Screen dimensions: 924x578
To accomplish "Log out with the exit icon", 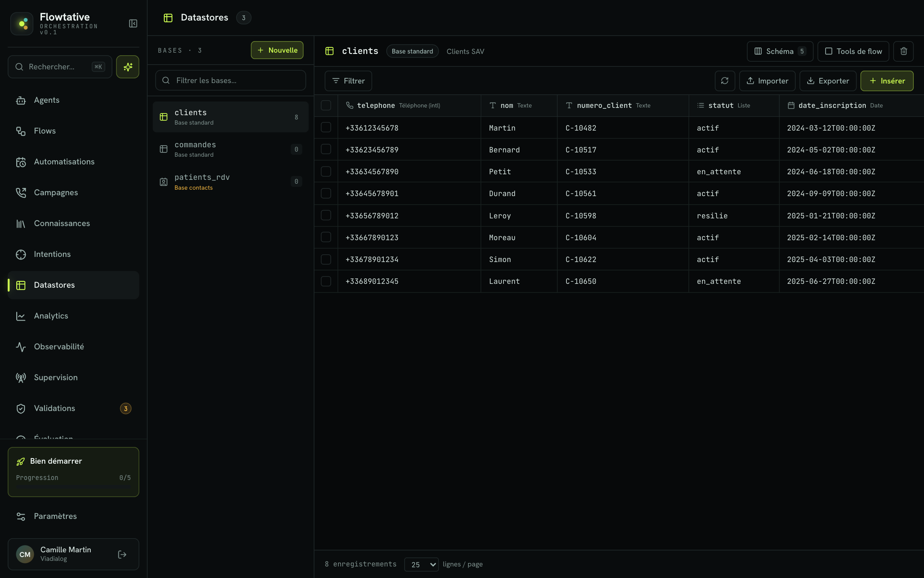I will tap(122, 554).
